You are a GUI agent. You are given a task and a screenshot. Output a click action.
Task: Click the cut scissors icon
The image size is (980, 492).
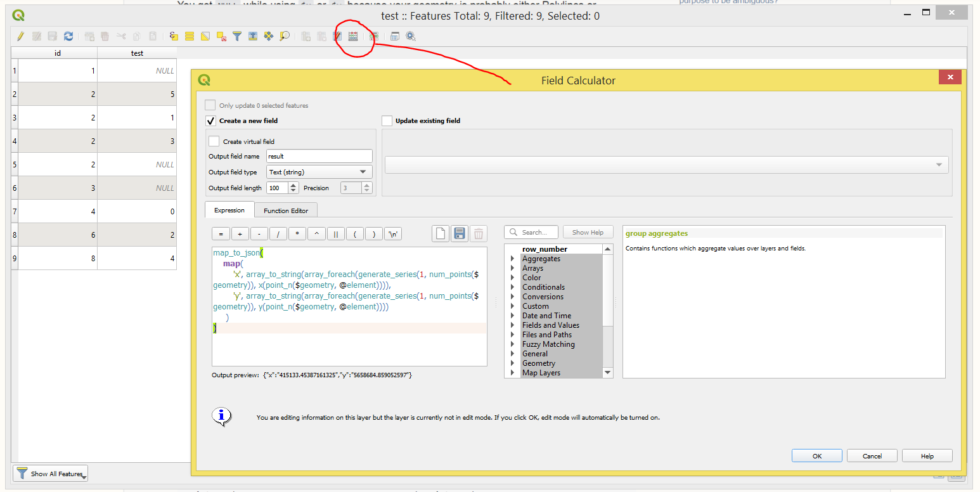tap(121, 37)
